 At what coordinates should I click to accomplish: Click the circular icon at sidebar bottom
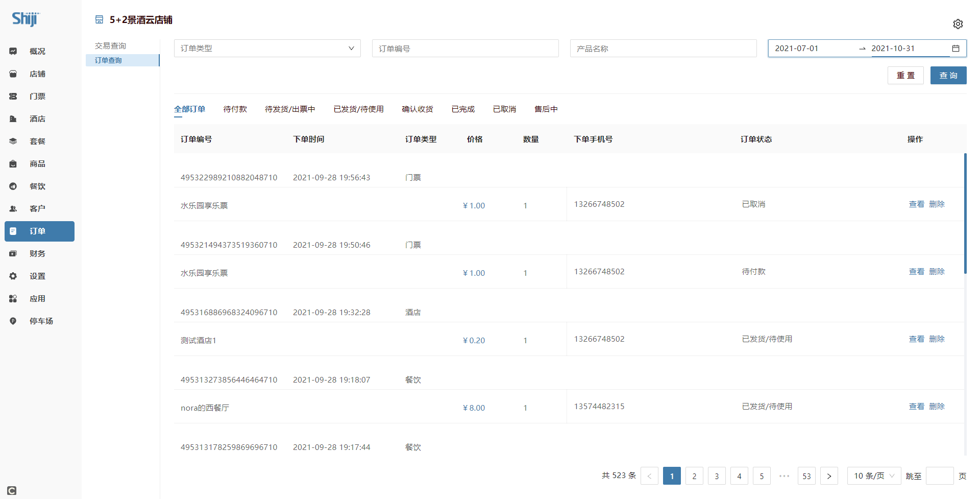tap(12, 490)
